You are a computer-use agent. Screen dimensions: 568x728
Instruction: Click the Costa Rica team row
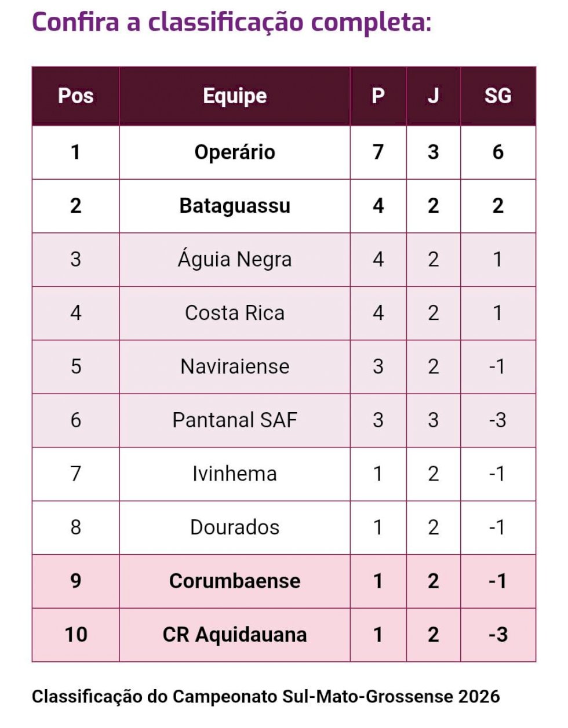click(284, 313)
